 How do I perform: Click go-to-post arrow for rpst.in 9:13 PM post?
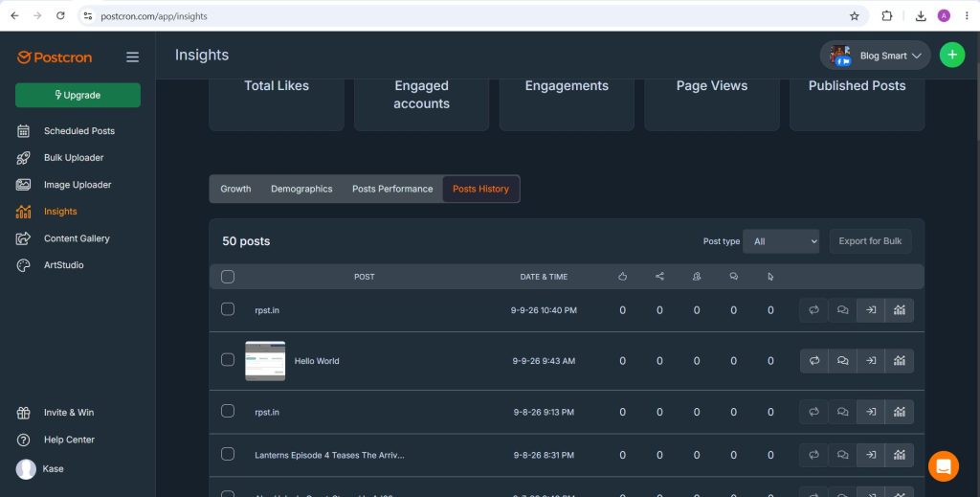click(x=871, y=412)
